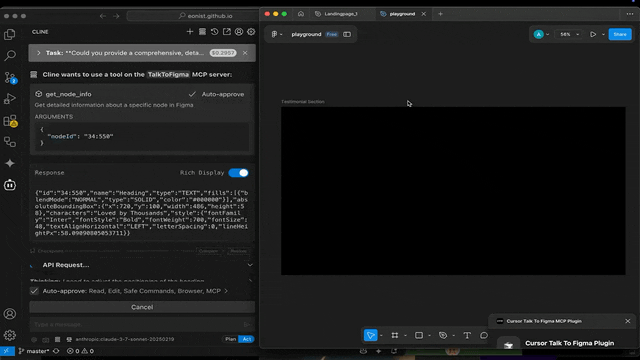Viewport: 640px width, 360px height.
Task: Switch Cline to Act mode
Action: (247, 339)
